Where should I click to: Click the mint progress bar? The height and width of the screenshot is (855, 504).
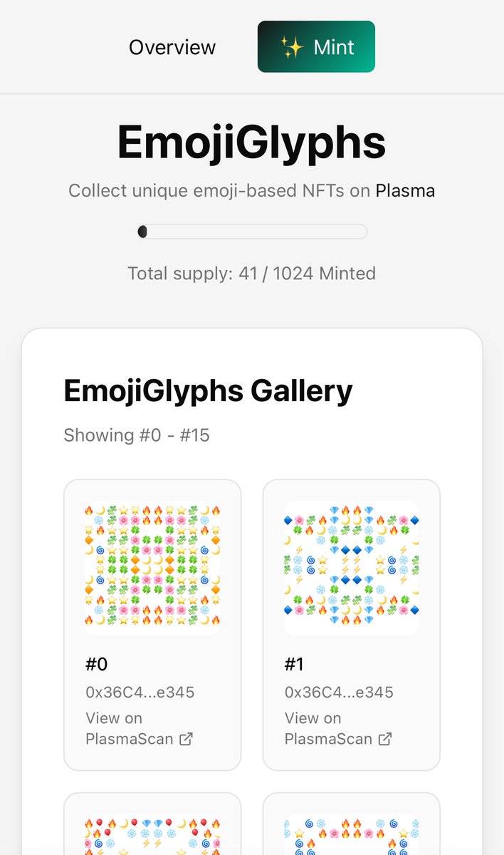252,232
